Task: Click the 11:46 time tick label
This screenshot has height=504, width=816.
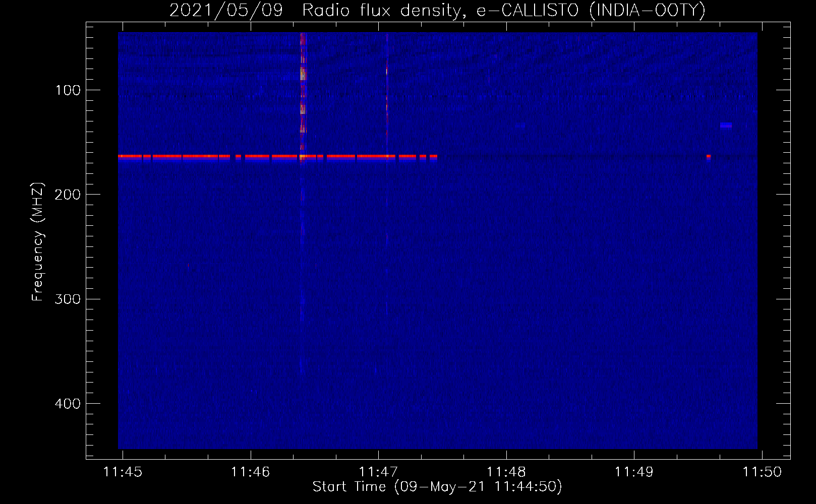Action: point(251,472)
